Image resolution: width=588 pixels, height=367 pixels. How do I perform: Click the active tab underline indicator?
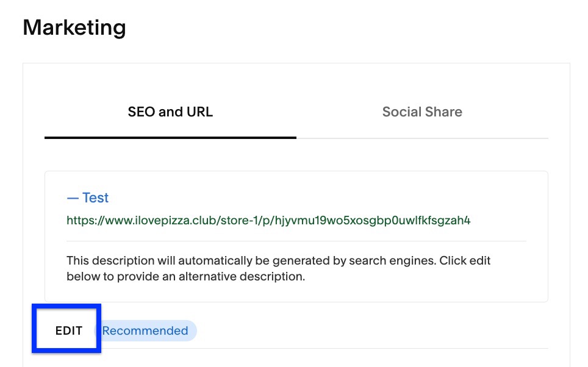coord(170,139)
